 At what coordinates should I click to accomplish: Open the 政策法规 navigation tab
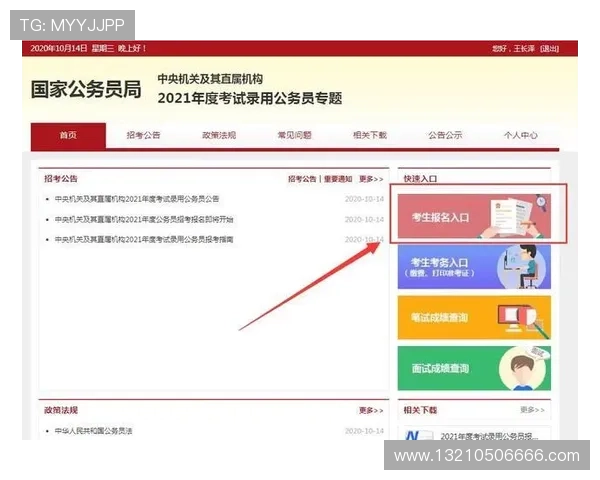click(x=219, y=135)
